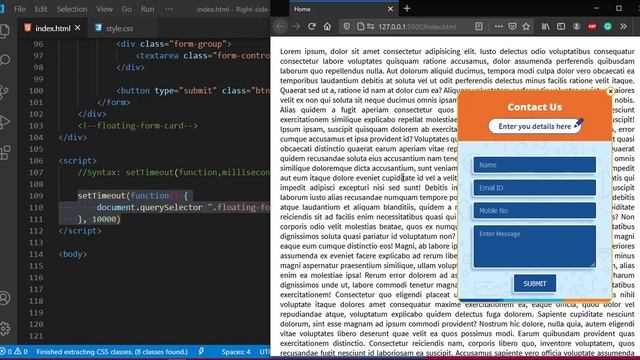Open the Run menu

point(147,9)
